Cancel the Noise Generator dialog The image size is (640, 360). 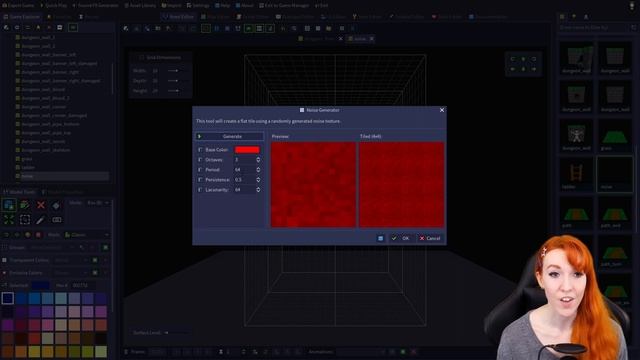(430, 238)
